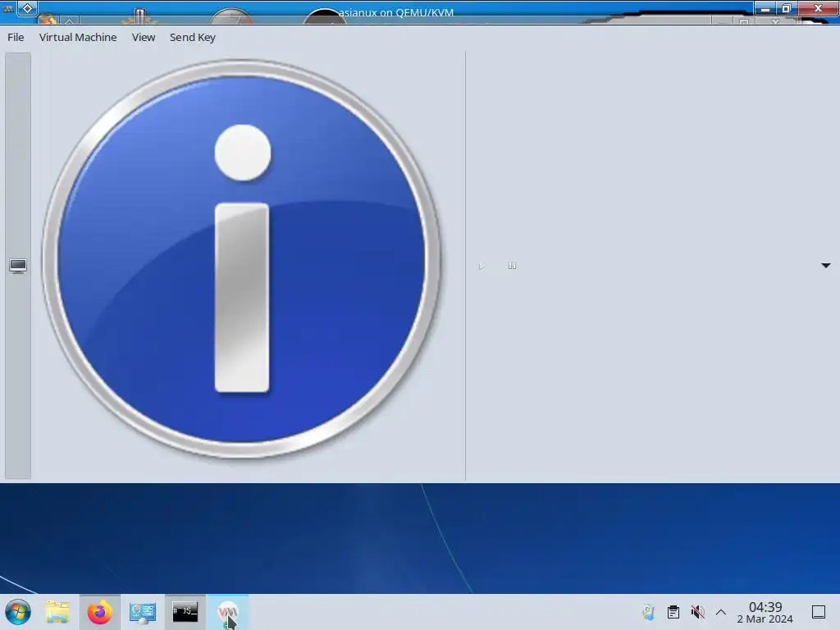Close the asianux on QEMU/KVM window
The image size is (840, 630).
(x=818, y=8)
